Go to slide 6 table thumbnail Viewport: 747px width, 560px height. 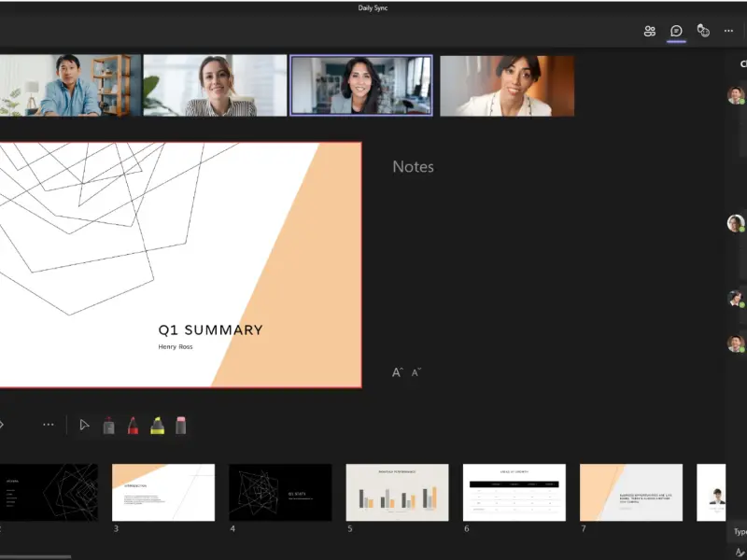coord(514,493)
